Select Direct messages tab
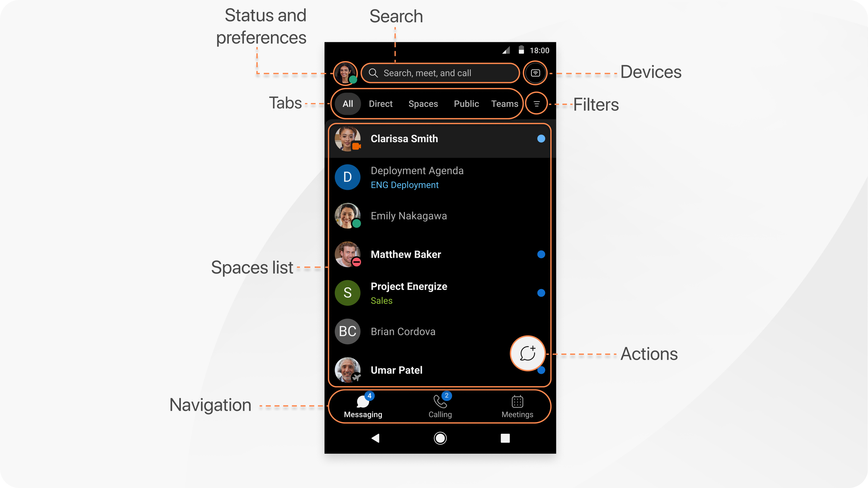Viewport: 868px width, 488px height. pyautogui.click(x=380, y=103)
